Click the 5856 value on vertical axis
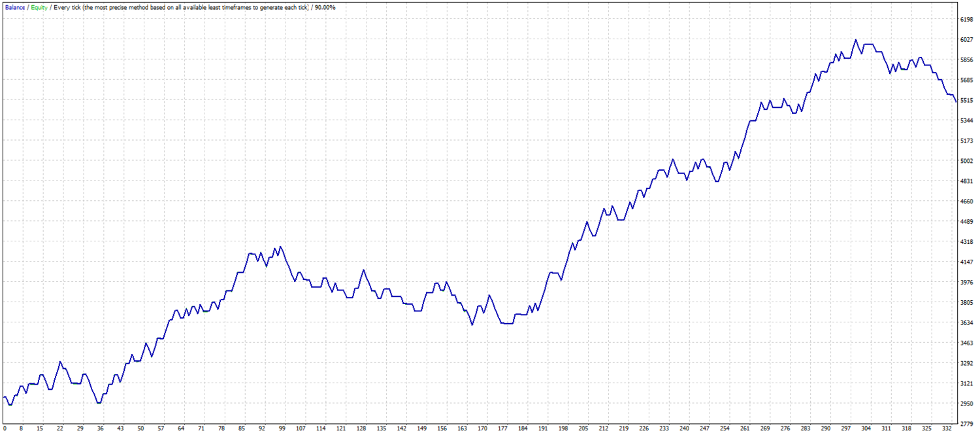Viewport: 980px width, 433px height. [x=967, y=60]
